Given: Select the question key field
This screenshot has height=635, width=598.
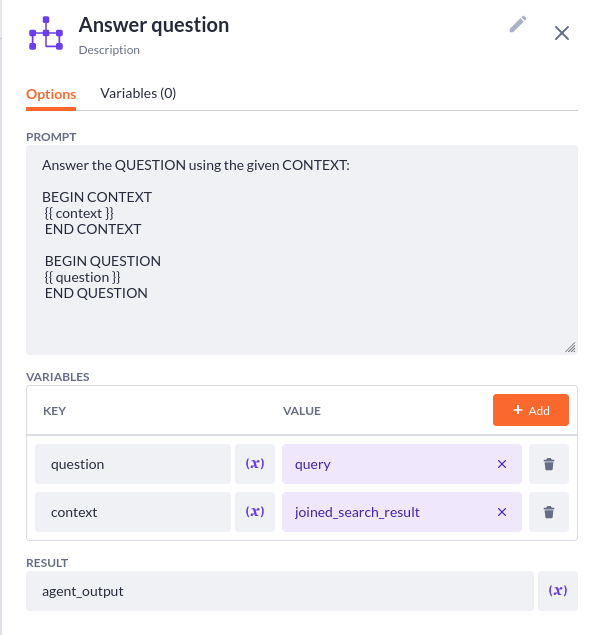Looking at the screenshot, I should click(133, 464).
